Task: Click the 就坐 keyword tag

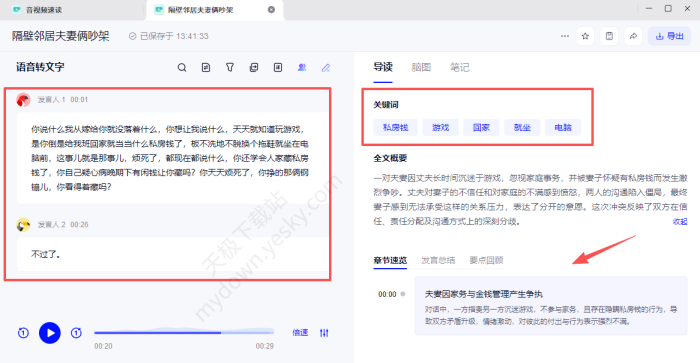Action: [x=522, y=128]
